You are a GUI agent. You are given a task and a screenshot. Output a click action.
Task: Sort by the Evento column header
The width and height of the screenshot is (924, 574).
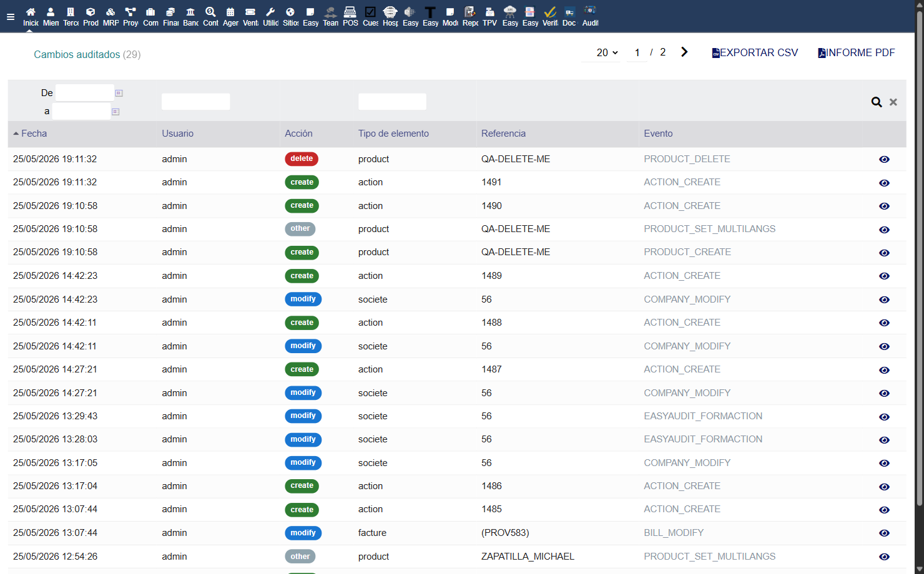658,134
